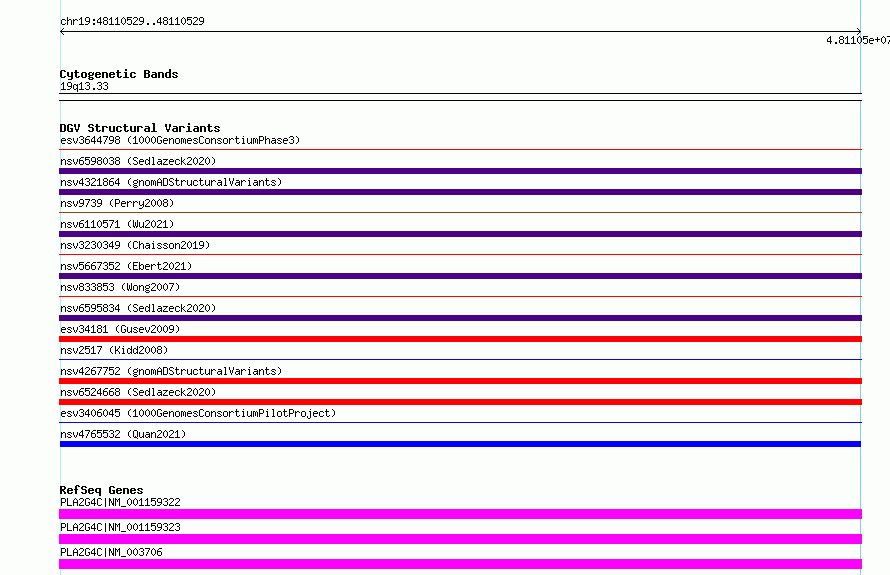Click the magenta bar under PLA2G4C|NM_001159322

(460, 514)
